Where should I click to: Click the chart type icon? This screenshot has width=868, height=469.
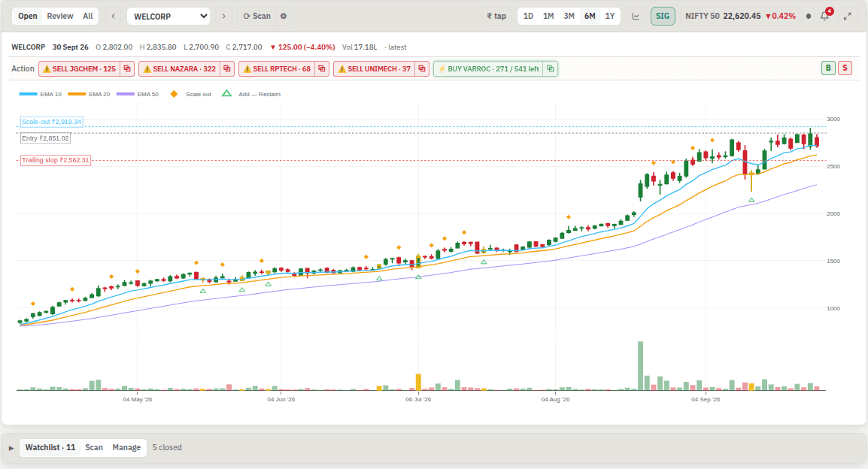636,16
